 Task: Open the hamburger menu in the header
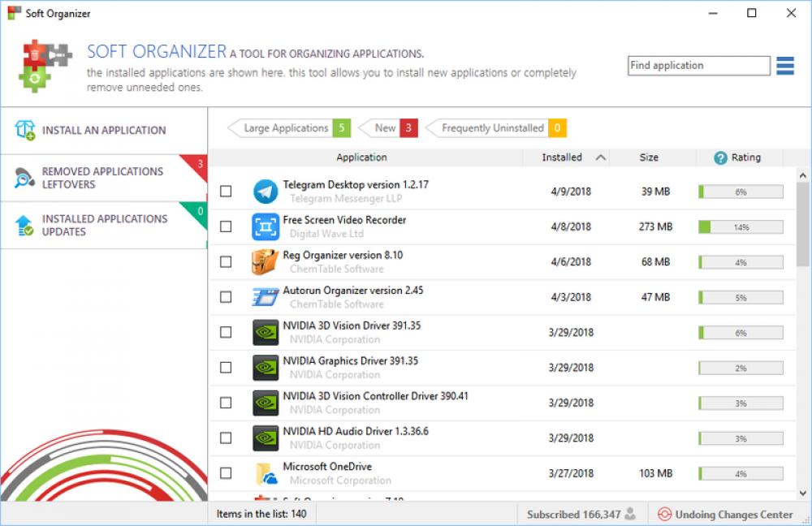point(784,66)
